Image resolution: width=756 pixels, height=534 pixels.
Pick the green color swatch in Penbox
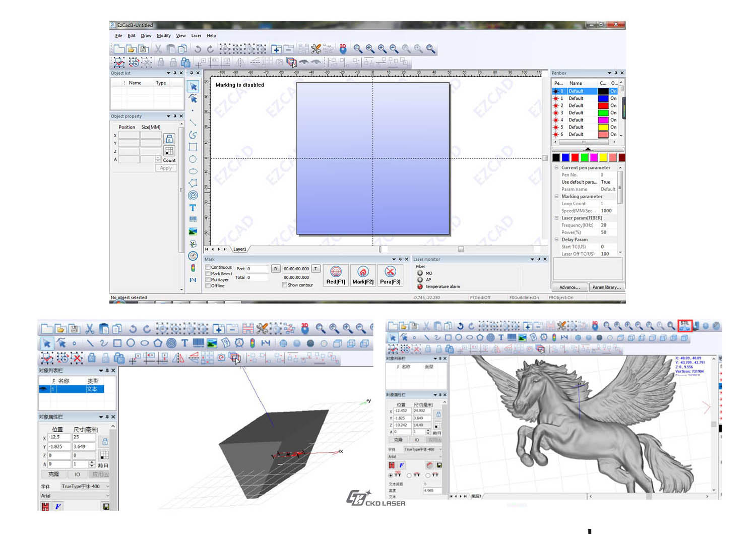(584, 157)
